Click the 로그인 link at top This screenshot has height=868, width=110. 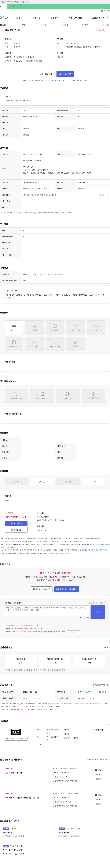coord(103,11)
